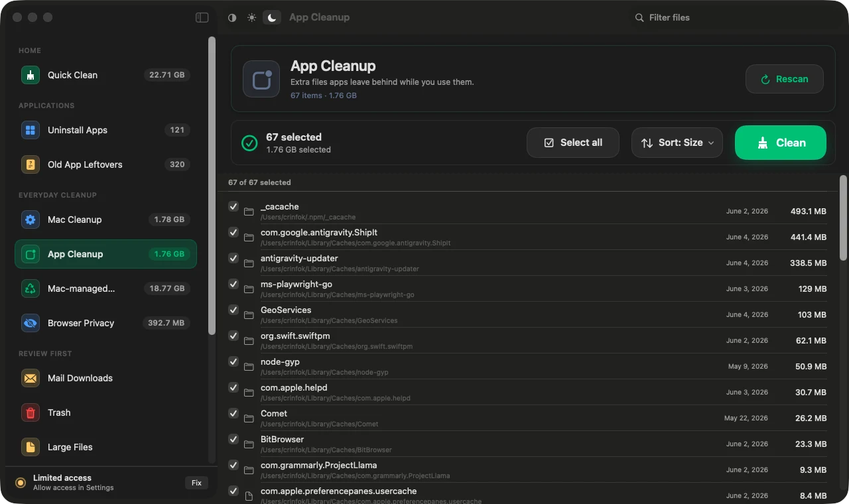849x504 pixels.
Task: Click the Comet file name
Action: click(x=274, y=413)
